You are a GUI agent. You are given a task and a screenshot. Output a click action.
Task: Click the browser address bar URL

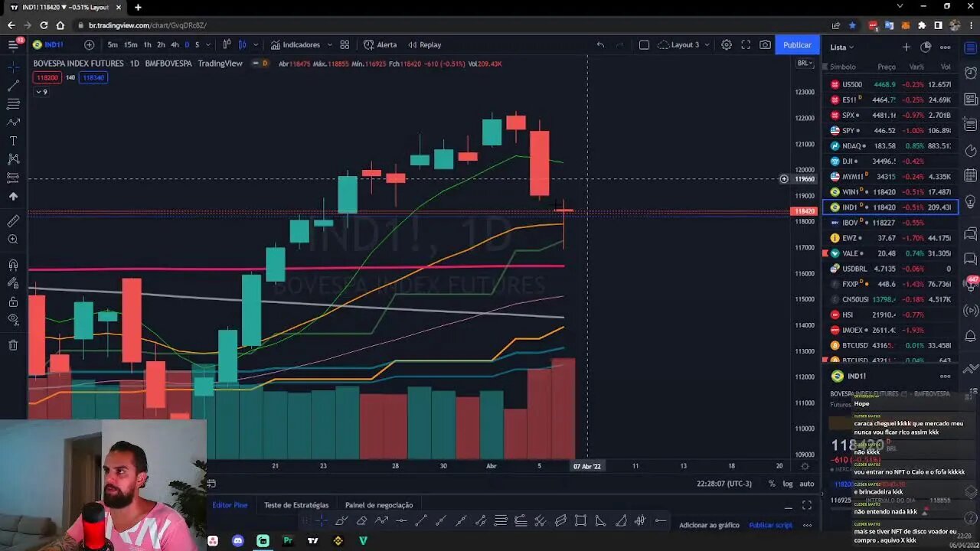tap(148, 25)
